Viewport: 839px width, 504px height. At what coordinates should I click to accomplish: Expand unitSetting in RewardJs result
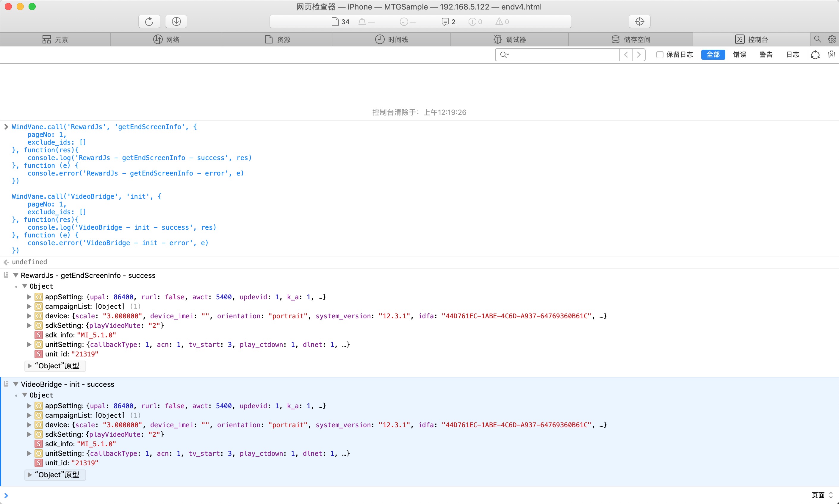coord(29,344)
